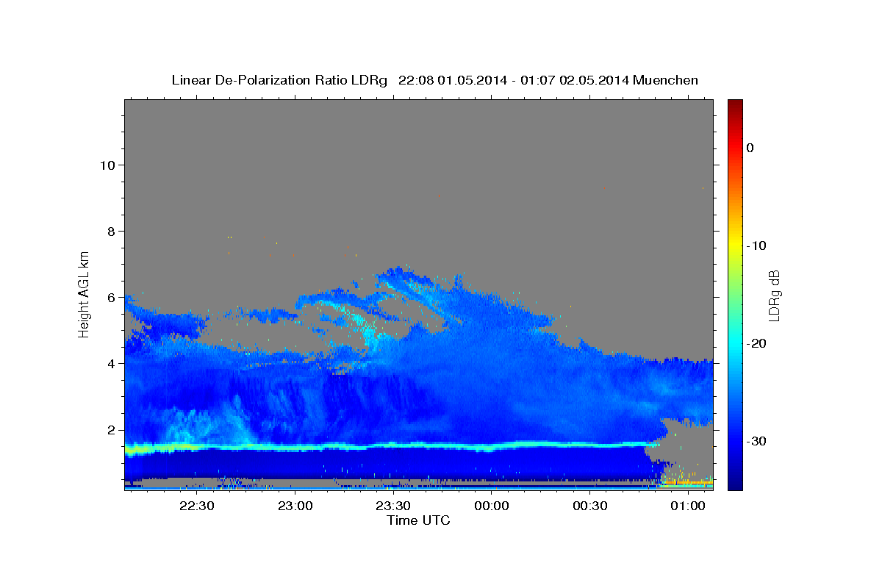Click the '00:30' time axis label

coord(589,506)
